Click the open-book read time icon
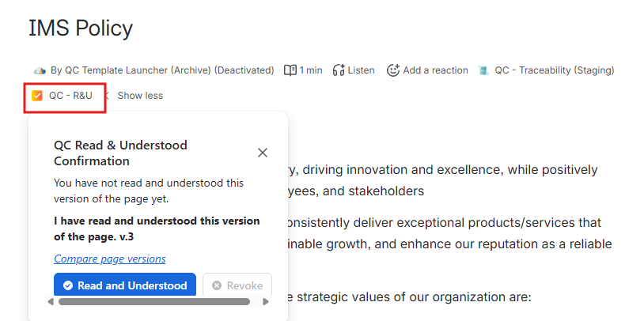644x321 pixels. tap(290, 70)
